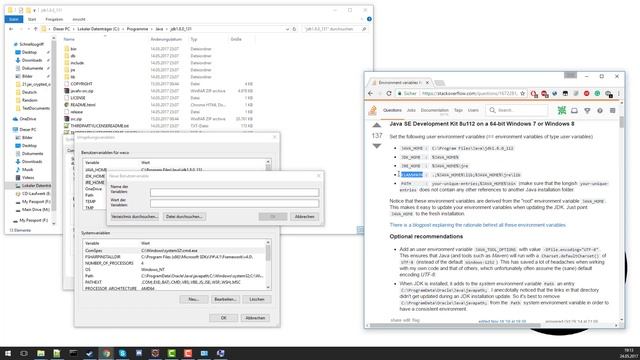Open the Explorer address bar history dropdown
This screenshot has height=360, width=640.
pos(287,29)
